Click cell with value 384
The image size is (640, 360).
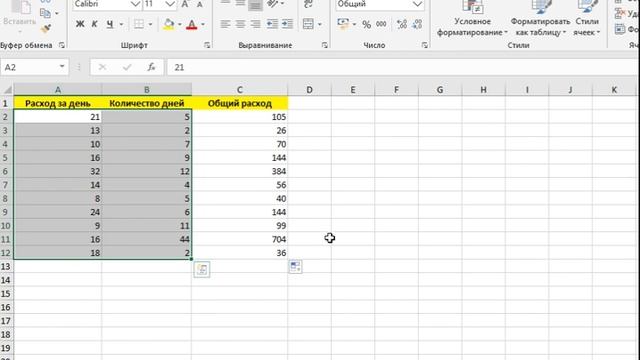coord(240,171)
